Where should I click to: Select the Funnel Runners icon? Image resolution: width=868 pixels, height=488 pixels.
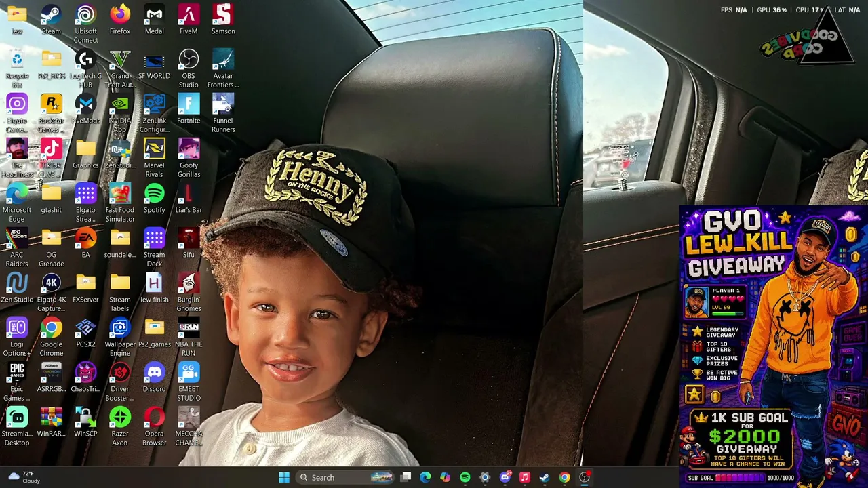[223, 114]
